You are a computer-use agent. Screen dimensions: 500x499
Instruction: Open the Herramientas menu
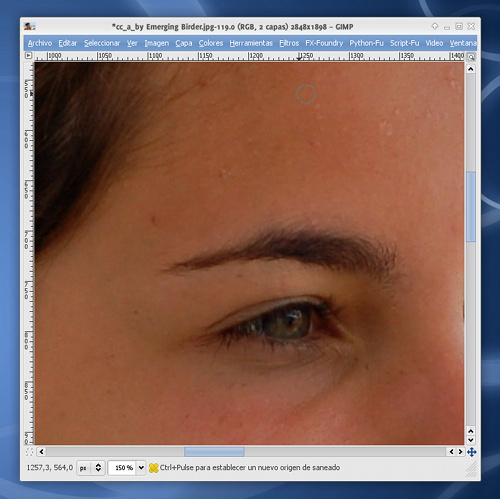click(251, 43)
